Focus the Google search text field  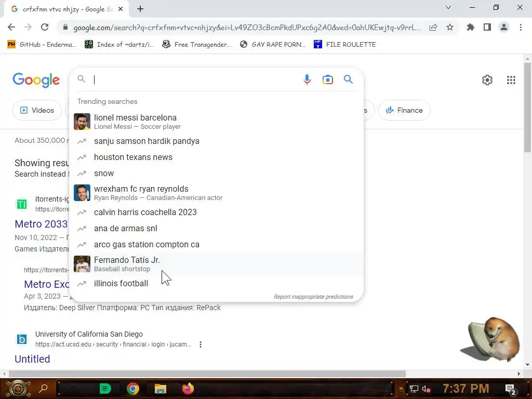pyautogui.click(x=195, y=79)
